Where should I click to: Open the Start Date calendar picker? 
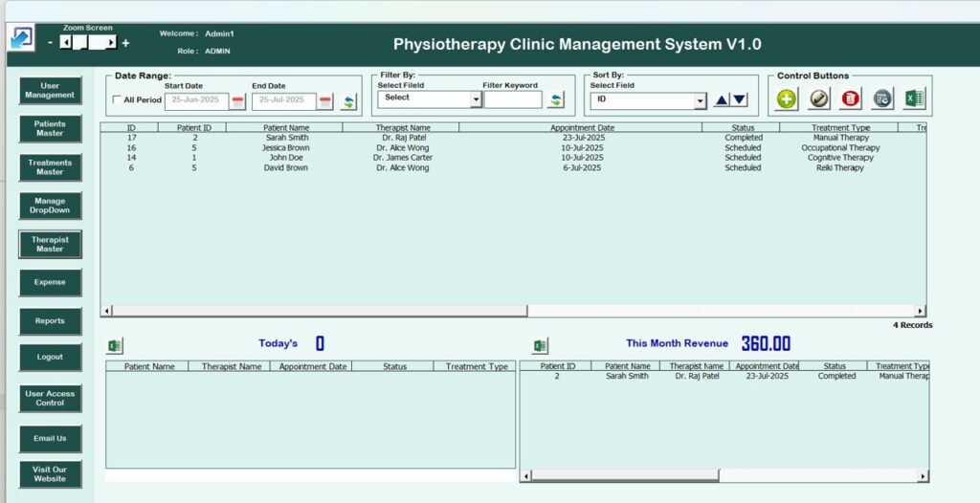click(237, 101)
